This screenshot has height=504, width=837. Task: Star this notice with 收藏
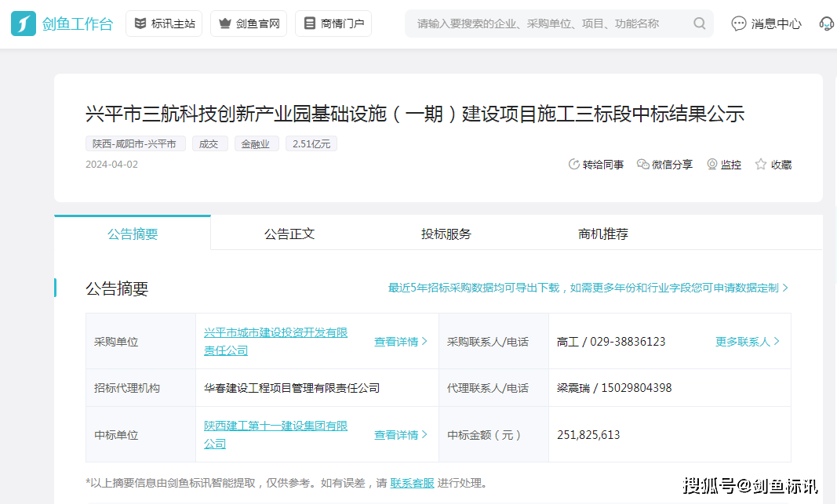coord(773,165)
